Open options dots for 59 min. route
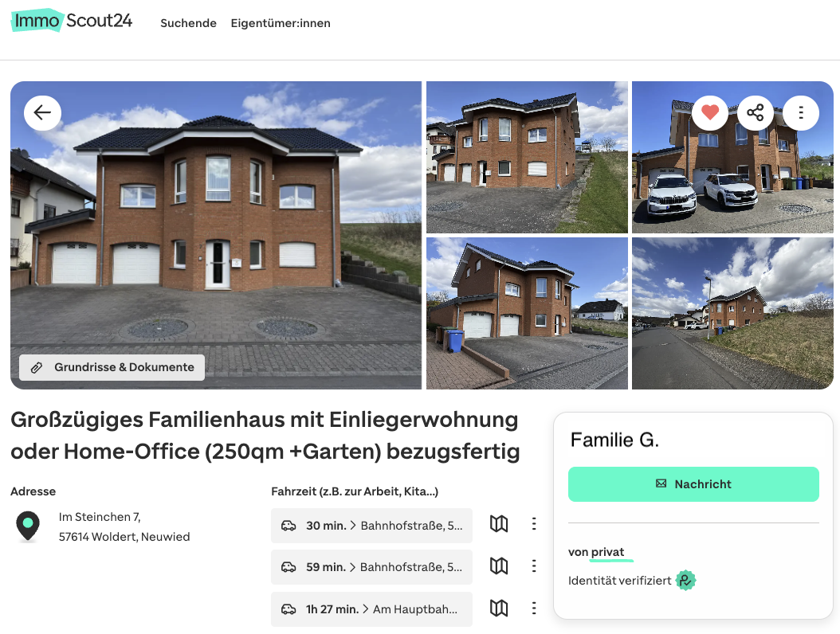The height and width of the screenshot is (634, 840). click(534, 566)
